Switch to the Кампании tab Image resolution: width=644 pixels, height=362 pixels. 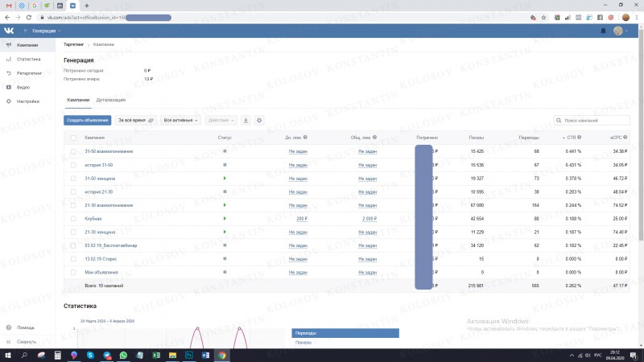[x=78, y=100]
